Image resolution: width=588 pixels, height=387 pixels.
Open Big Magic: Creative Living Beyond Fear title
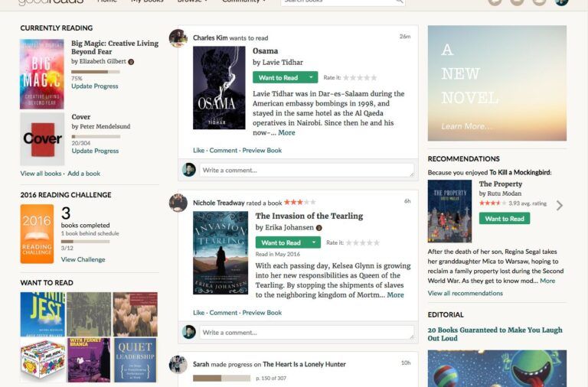(x=115, y=47)
